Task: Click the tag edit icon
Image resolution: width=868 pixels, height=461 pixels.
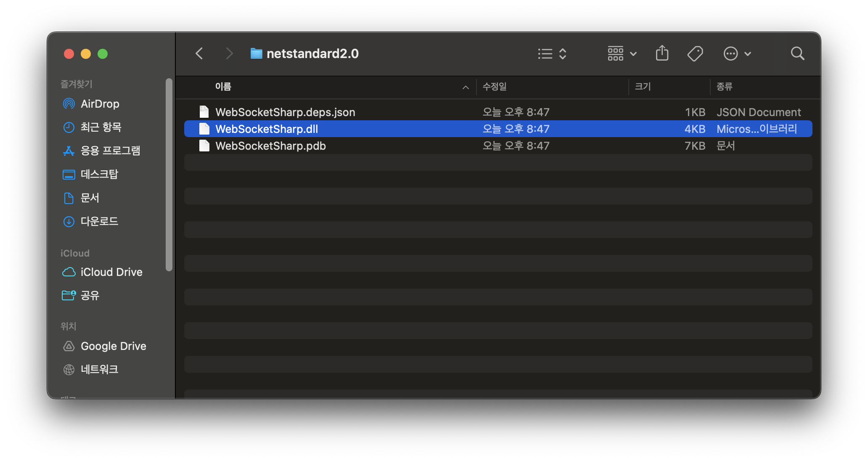Action: [x=695, y=53]
